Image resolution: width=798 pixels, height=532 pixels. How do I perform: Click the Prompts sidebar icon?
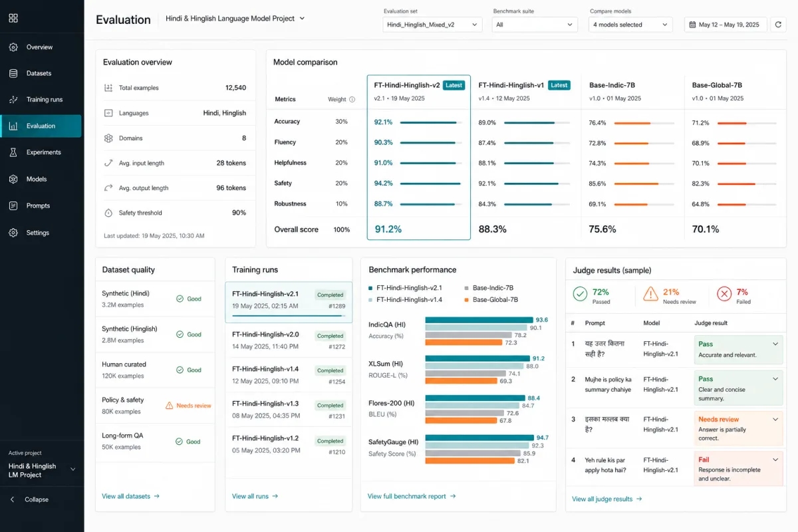[x=13, y=206]
